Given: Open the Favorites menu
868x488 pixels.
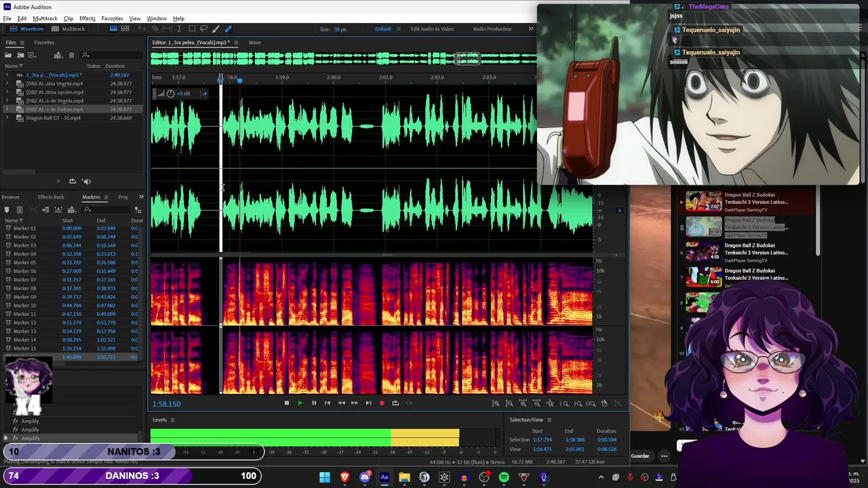Looking at the screenshot, I should click(x=112, y=18).
